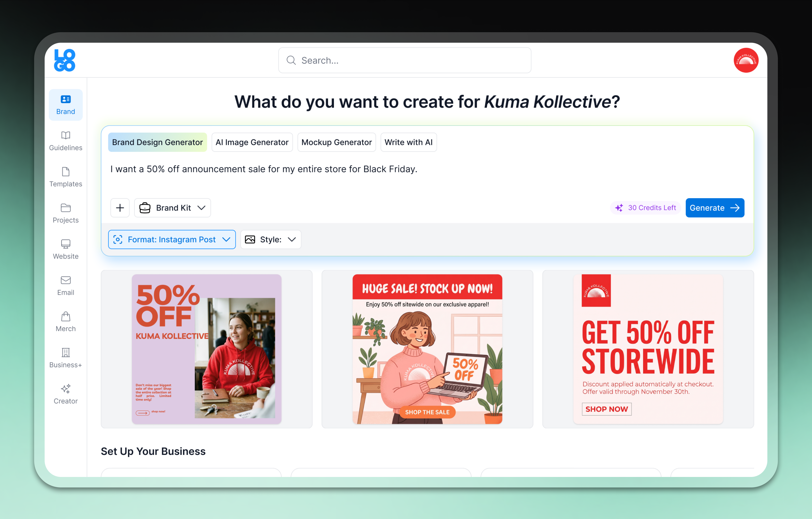Click the Generate arrow icon
This screenshot has width=812, height=519.
(735, 208)
